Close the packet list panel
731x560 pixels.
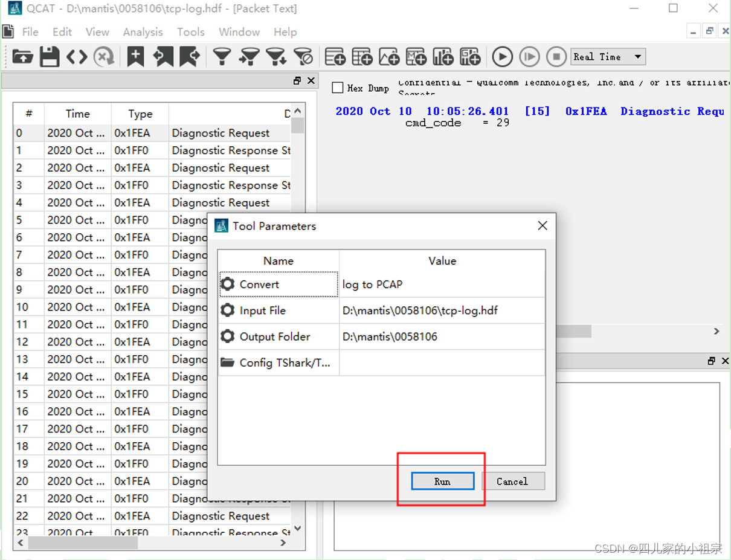pyautogui.click(x=311, y=80)
